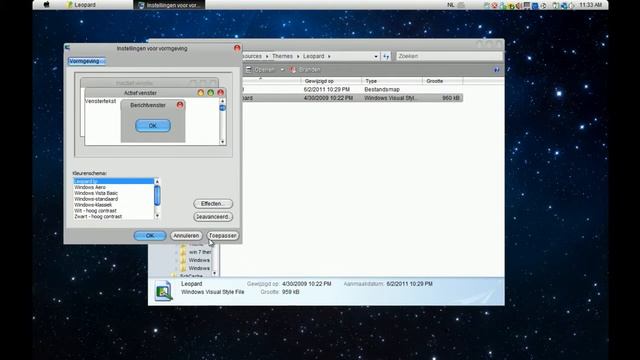Click the Venstertekst preview text
Image resolution: width=640 pixels, height=360 pixels.
pos(100,101)
